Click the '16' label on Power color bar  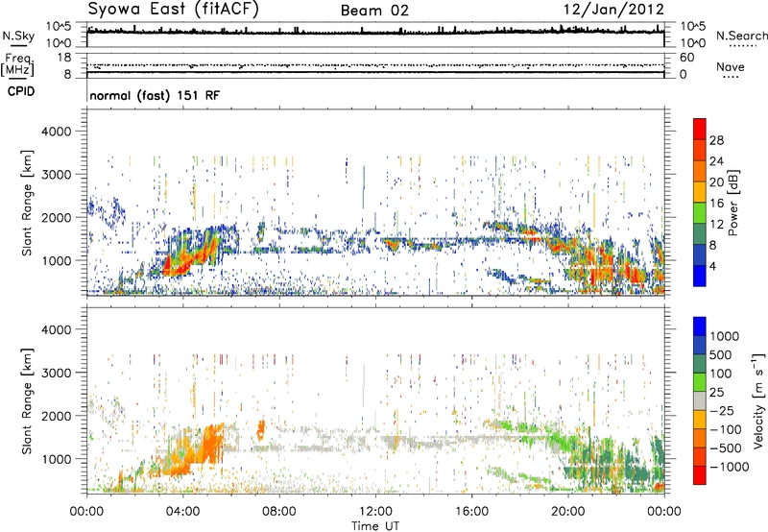[x=716, y=204]
